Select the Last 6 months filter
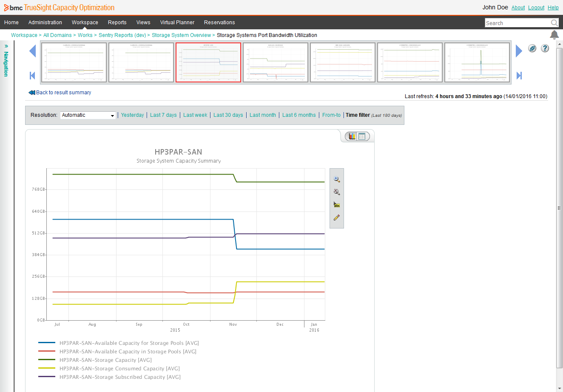This screenshot has height=392, width=563. (299, 115)
